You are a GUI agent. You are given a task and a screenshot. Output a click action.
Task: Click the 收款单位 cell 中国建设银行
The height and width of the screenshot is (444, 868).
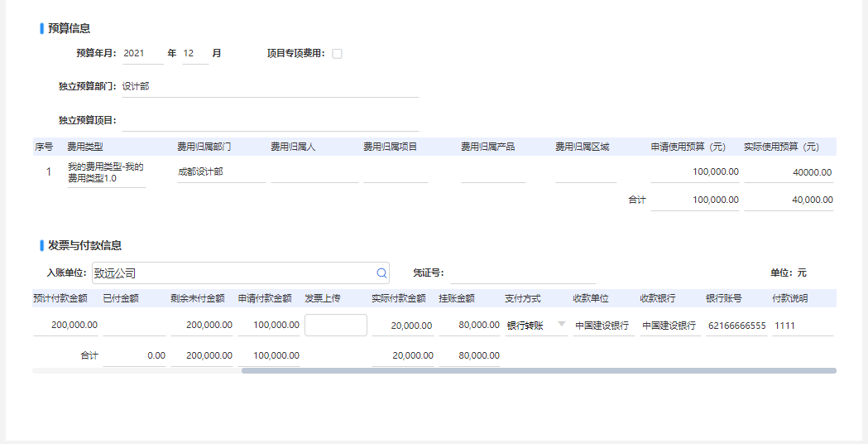[x=604, y=326]
